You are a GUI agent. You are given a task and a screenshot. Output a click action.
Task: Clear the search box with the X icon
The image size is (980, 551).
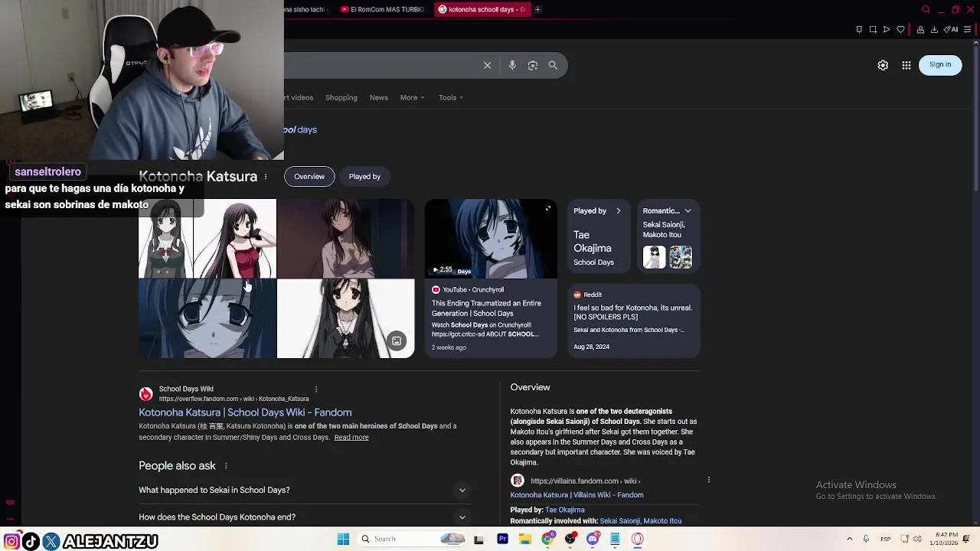(x=487, y=65)
